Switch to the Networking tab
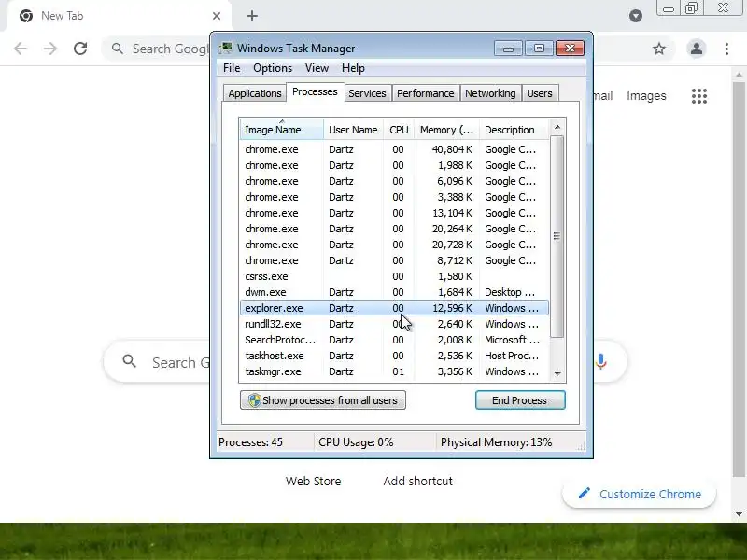747x560 pixels. tap(490, 93)
